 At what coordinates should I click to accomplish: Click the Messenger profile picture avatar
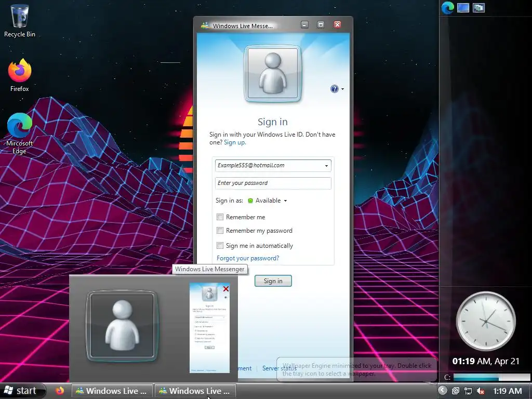point(273,73)
